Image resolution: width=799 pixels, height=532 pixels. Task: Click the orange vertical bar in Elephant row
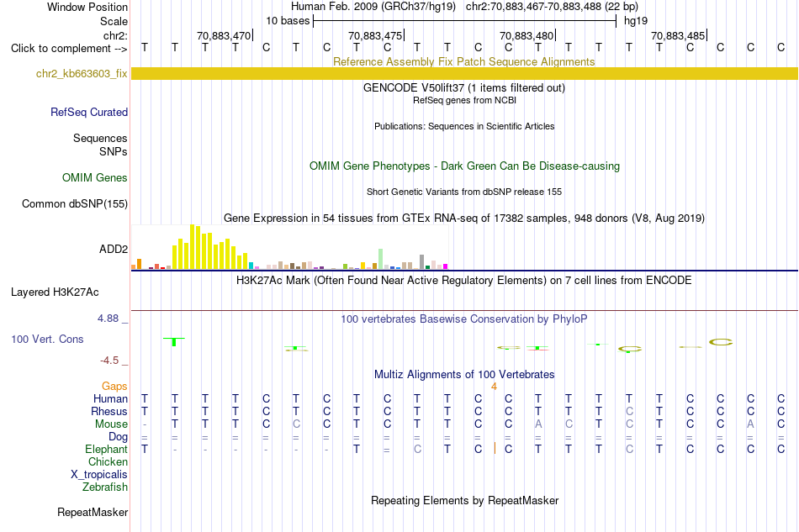coord(495,448)
